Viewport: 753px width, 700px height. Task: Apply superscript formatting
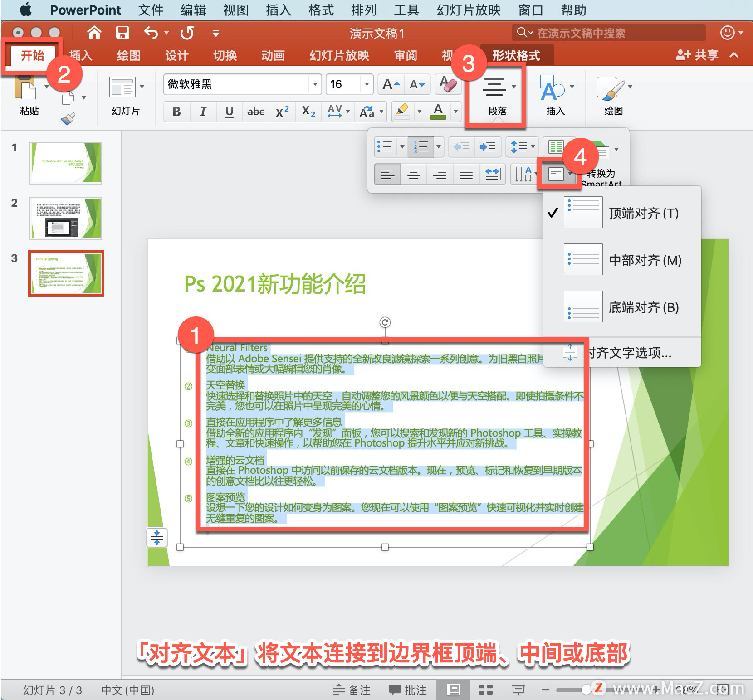pyautogui.click(x=282, y=112)
